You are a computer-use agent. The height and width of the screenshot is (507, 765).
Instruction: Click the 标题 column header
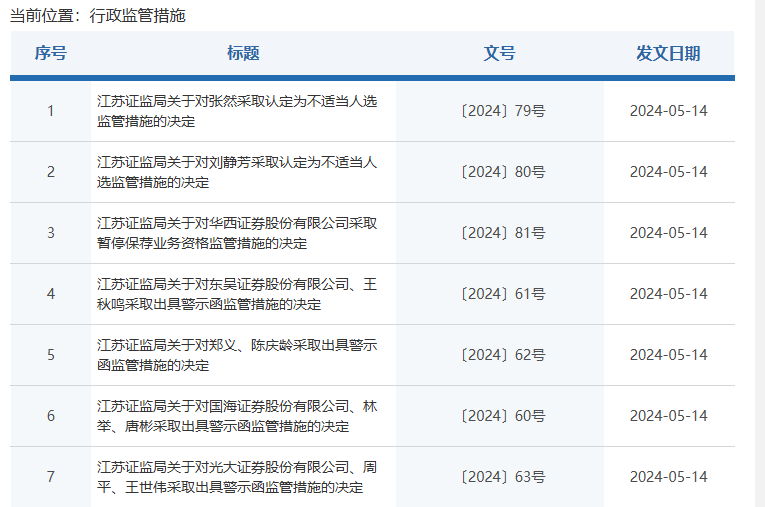243,53
